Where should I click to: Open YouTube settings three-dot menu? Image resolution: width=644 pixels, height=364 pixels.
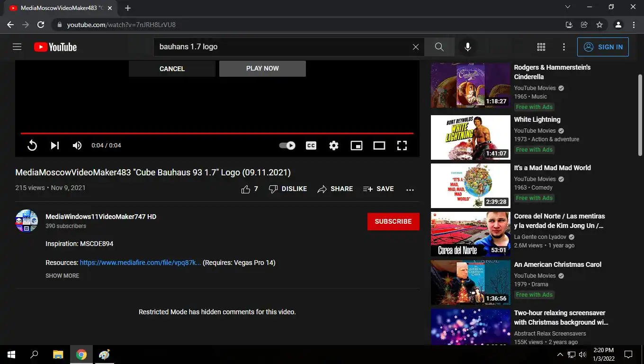point(564,47)
